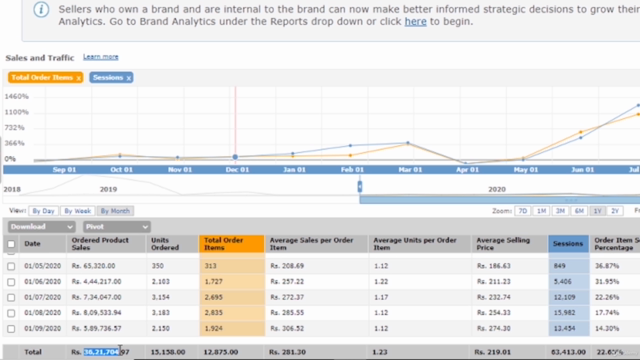Click the 'Rs. 274.30' average selling price cell
640x360 pixels.
493,328
